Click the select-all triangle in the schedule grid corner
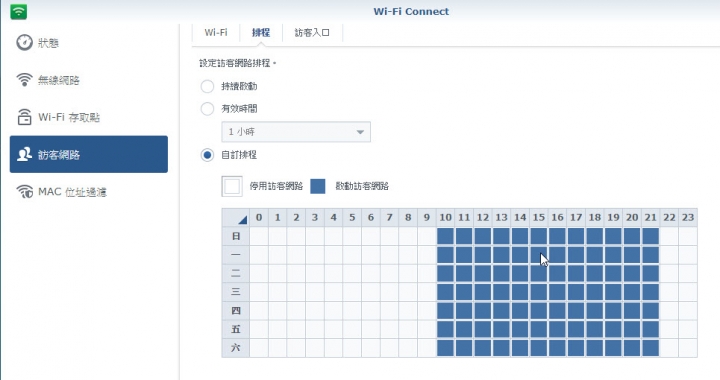720x380 pixels. (x=242, y=220)
